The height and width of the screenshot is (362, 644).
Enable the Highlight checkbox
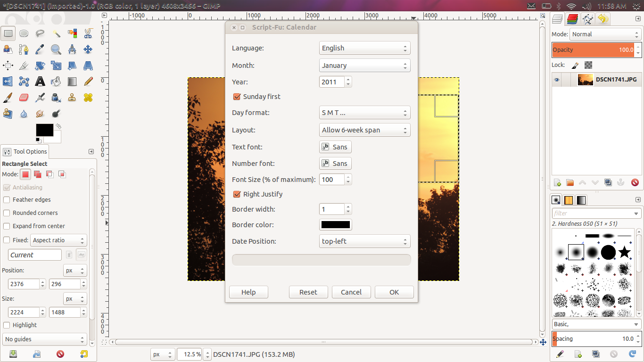7,325
